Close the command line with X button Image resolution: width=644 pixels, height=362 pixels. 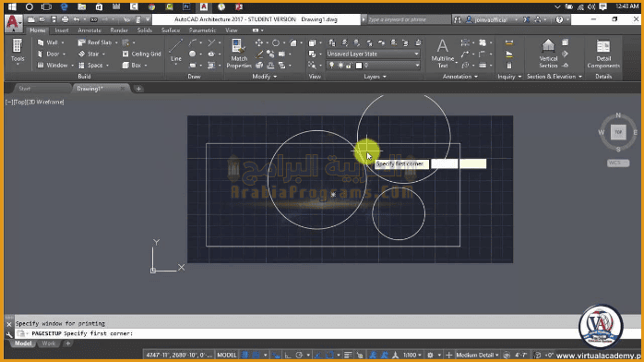click(9, 325)
